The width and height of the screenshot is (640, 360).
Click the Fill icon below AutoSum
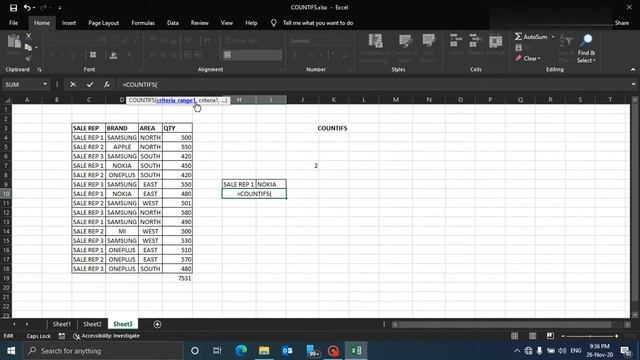(x=519, y=48)
